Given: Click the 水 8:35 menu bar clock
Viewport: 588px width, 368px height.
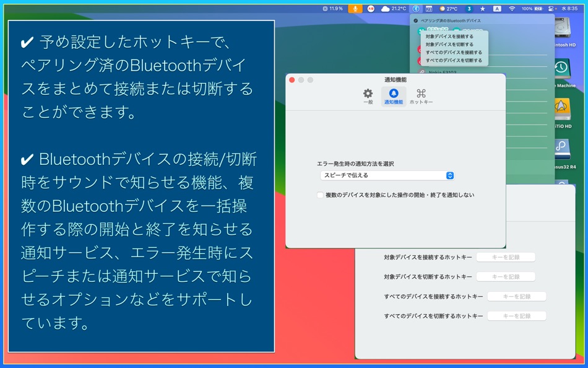Looking at the screenshot, I should (x=569, y=9).
